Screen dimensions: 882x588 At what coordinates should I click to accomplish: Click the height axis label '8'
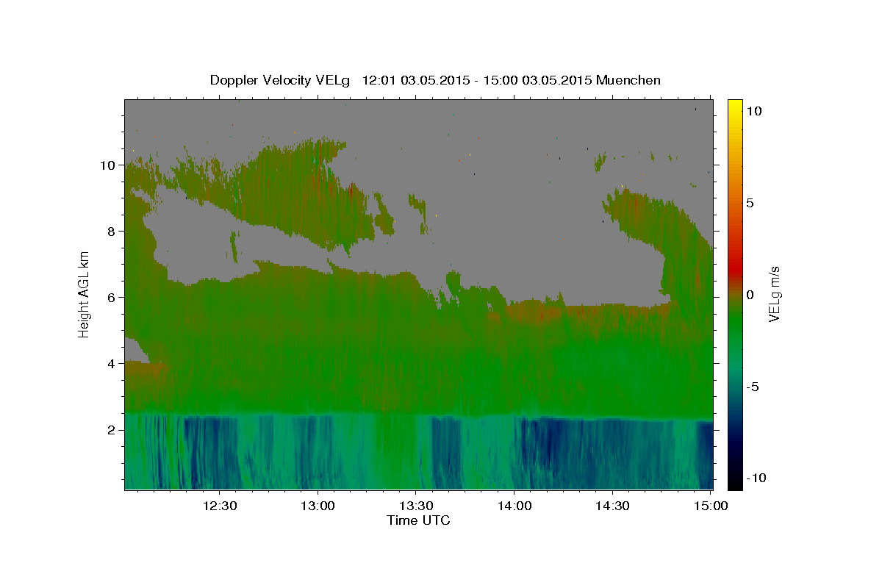(x=111, y=232)
